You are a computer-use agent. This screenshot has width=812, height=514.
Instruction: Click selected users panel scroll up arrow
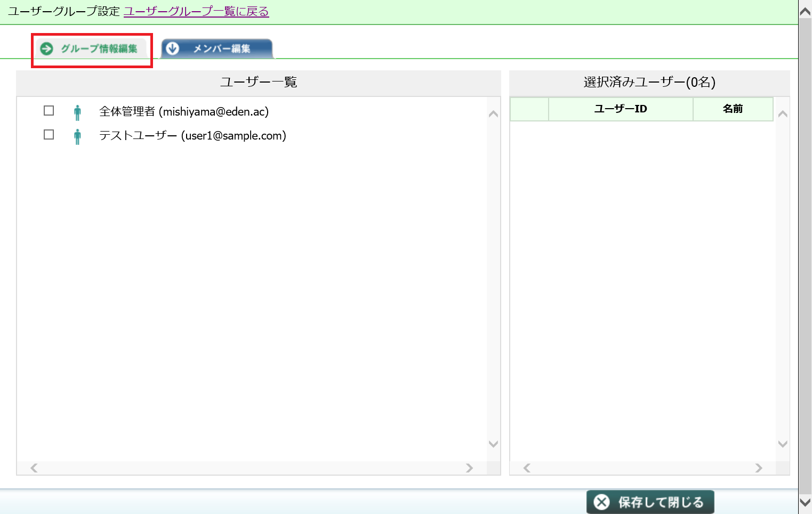(x=783, y=113)
